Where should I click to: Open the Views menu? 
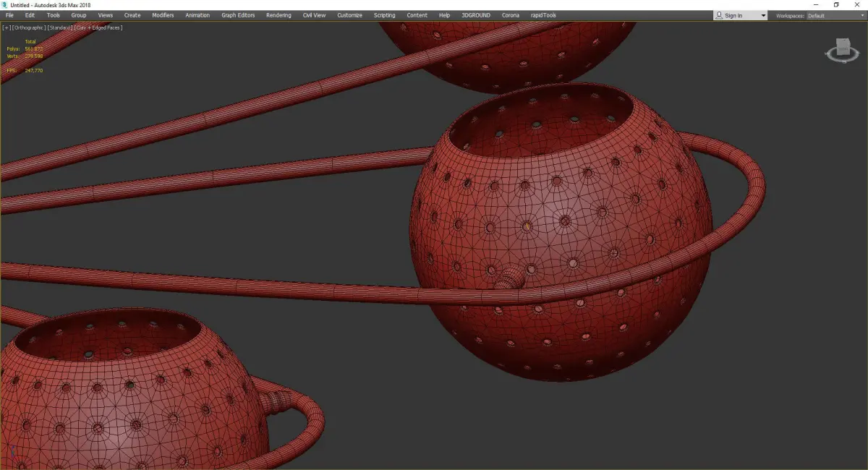(106, 15)
